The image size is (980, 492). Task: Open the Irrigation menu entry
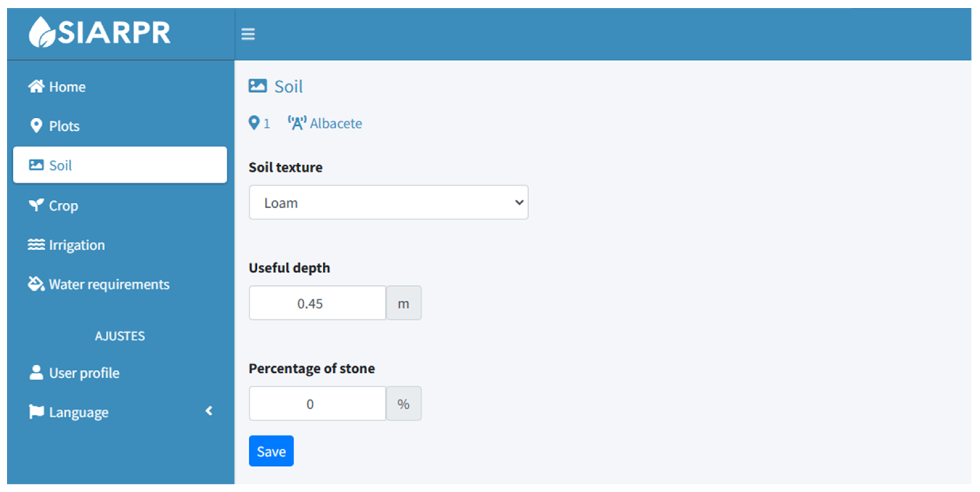pyautogui.click(x=76, y=245)
